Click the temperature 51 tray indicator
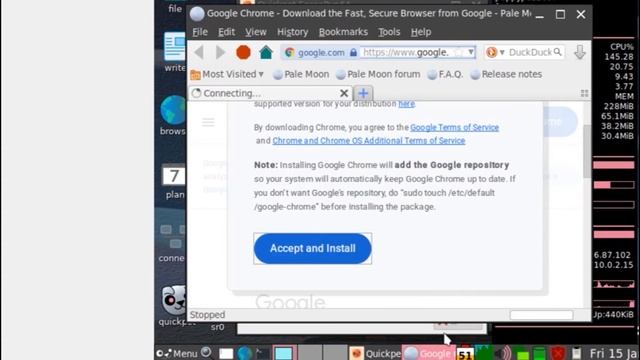The width and height of the screenshot is (640, 360). (x=465, y=354)
